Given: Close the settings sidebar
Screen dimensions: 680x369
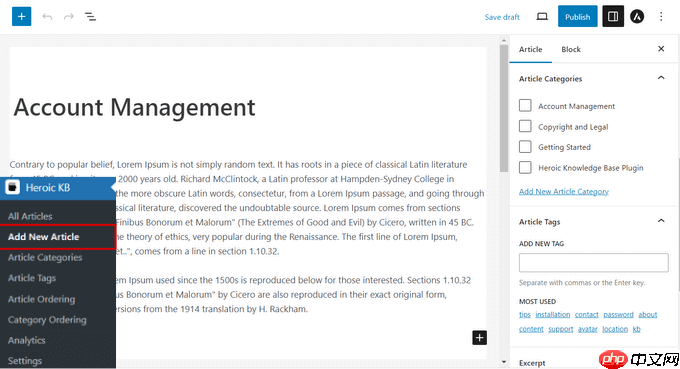Looking at the screenshot, I should (661, 49).
